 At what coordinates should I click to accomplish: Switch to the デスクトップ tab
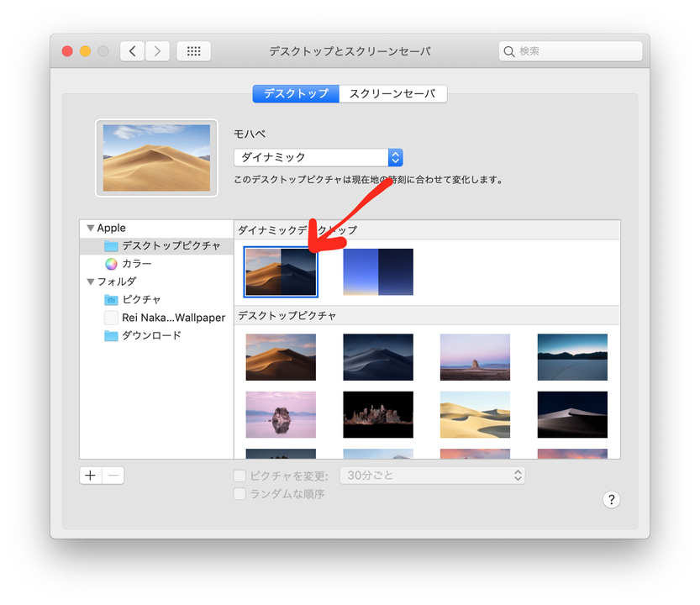(296, 94)
